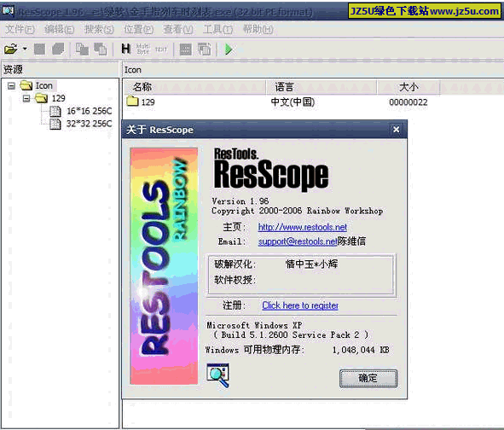
Task: Open the 工具(T) menu
Action: pos(217,30)
